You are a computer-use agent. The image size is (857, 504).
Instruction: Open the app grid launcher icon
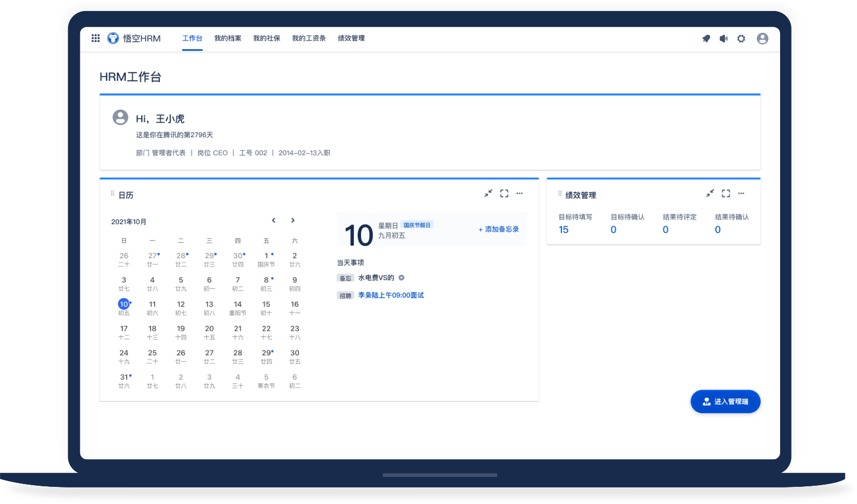tap(96, 38)
